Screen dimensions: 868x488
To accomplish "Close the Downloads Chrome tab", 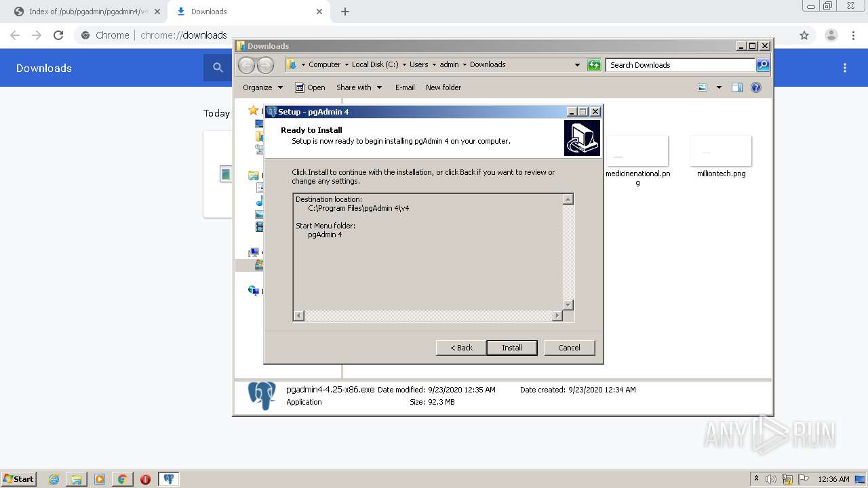I will (x=319, y=12).
